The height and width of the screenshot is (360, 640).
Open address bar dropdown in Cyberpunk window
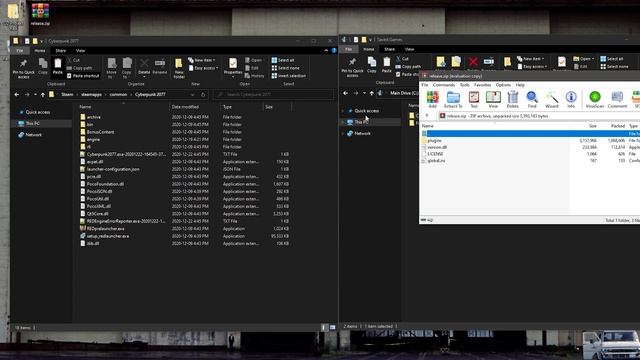click(192, 95)
